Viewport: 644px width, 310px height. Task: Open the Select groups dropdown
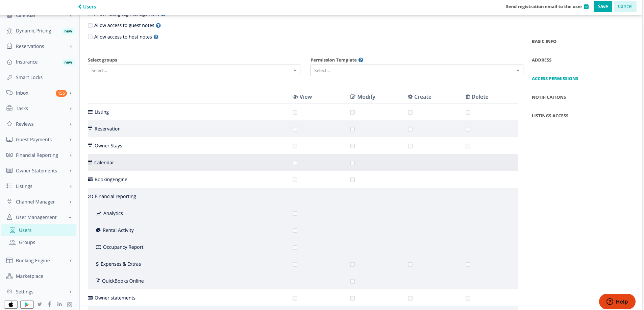pos(194,70)
